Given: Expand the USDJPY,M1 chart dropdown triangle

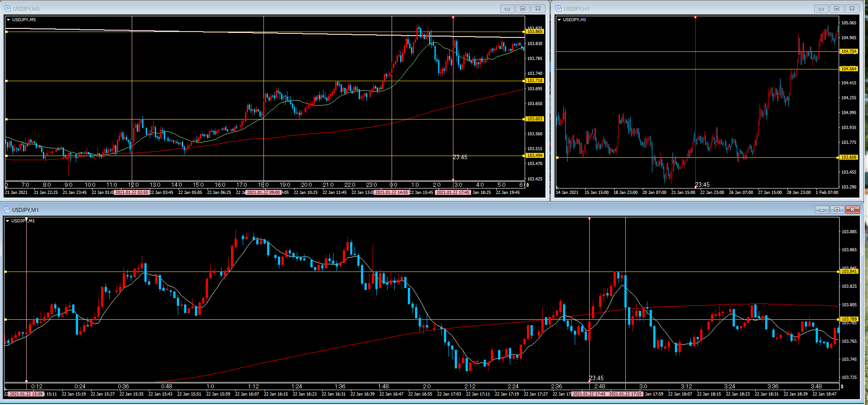Looking at the screenshot, I should pyautogui.click(x=7, y=221).
